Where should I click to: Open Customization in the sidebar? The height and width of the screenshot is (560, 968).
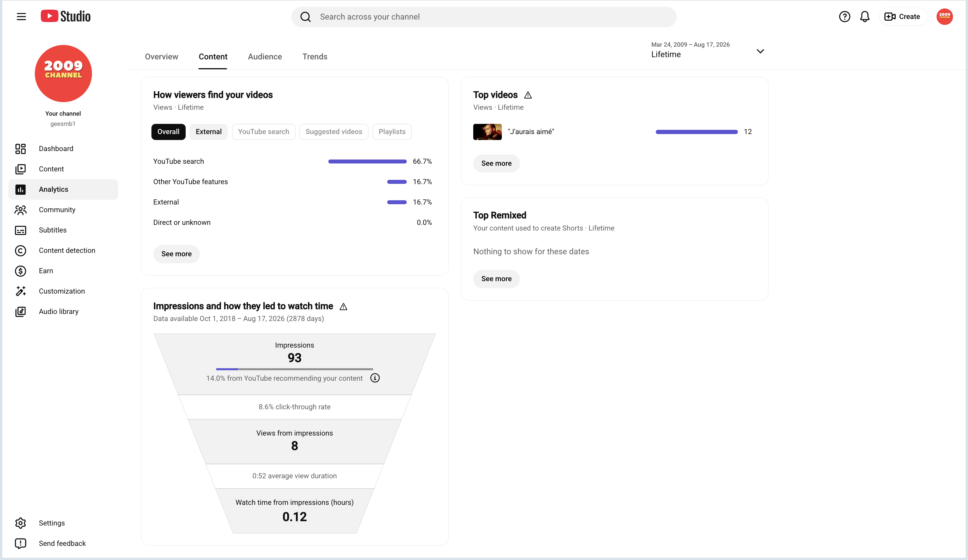(63, 291)
